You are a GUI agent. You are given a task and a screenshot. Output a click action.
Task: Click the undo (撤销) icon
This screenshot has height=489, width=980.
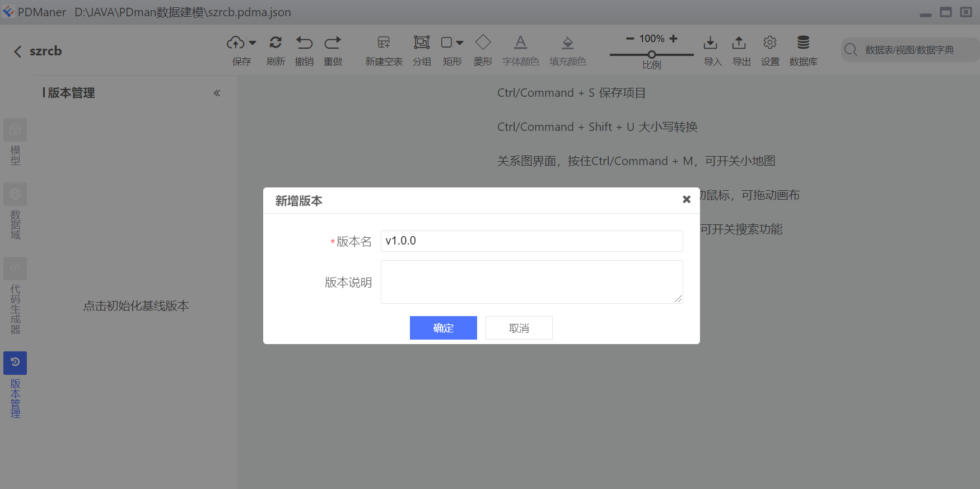pos(304,43)
